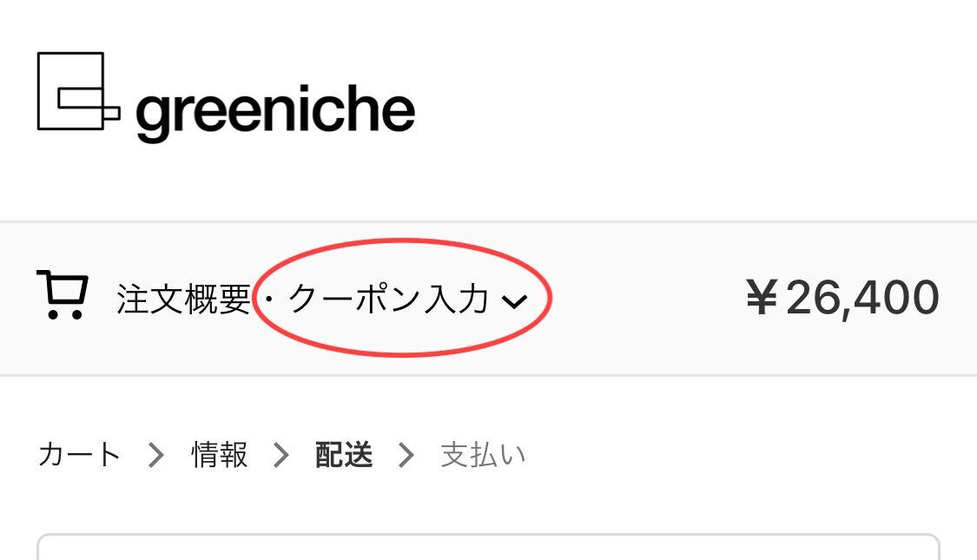Screen dimensions: 977x560
Task: Click the red oval highlight outline
Action: point(402,298)
